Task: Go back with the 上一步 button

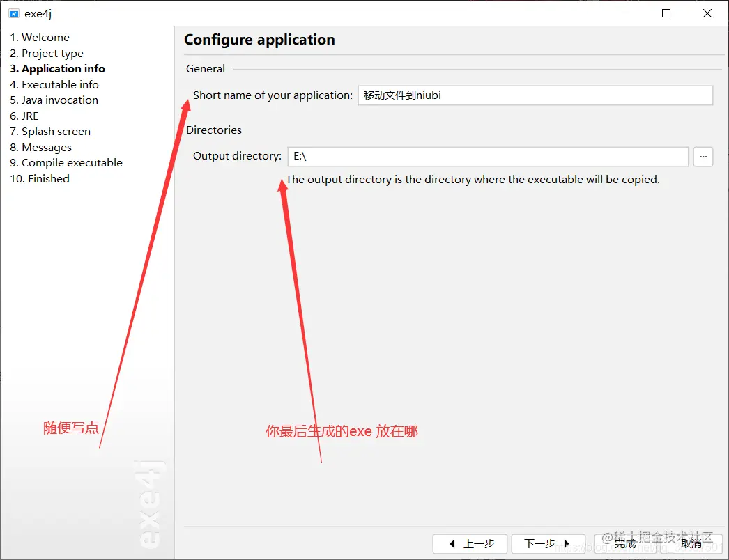Action: pos(470,543)
